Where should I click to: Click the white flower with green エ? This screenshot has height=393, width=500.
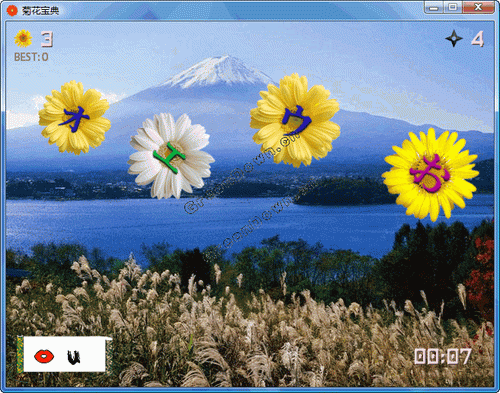click(170, 156)
